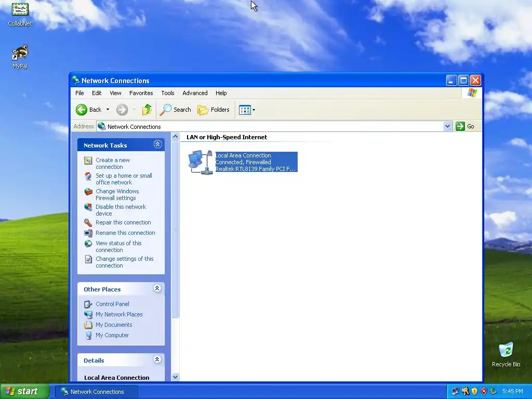
Task: Open the CollabNet desktop icon
Action: [x=20, y=14]
